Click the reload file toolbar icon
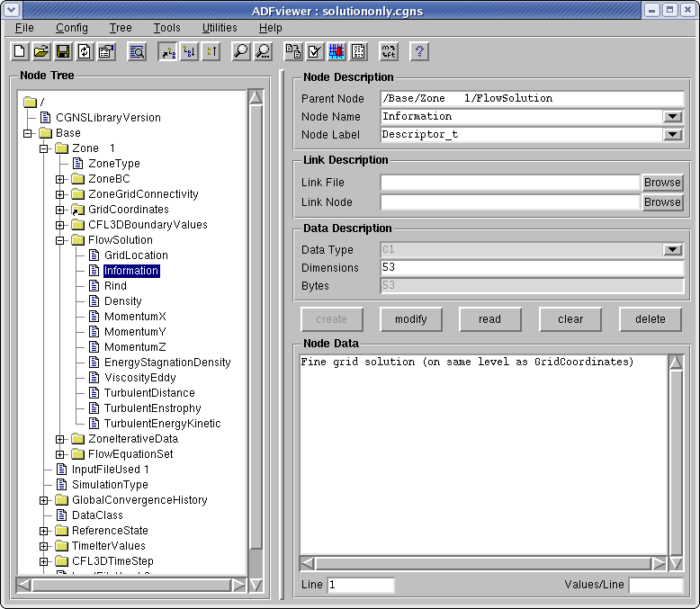Viewport: 700px width, 609px height. (x=85, y=52)
